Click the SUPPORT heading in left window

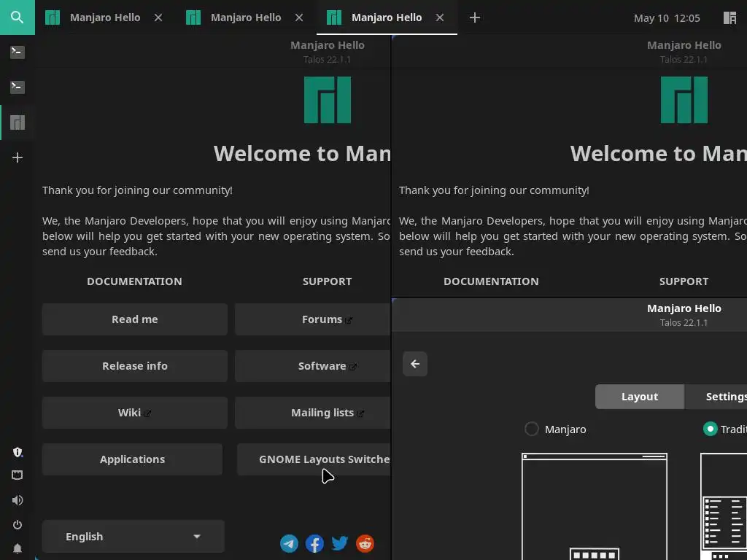click(x=328, y=281)
